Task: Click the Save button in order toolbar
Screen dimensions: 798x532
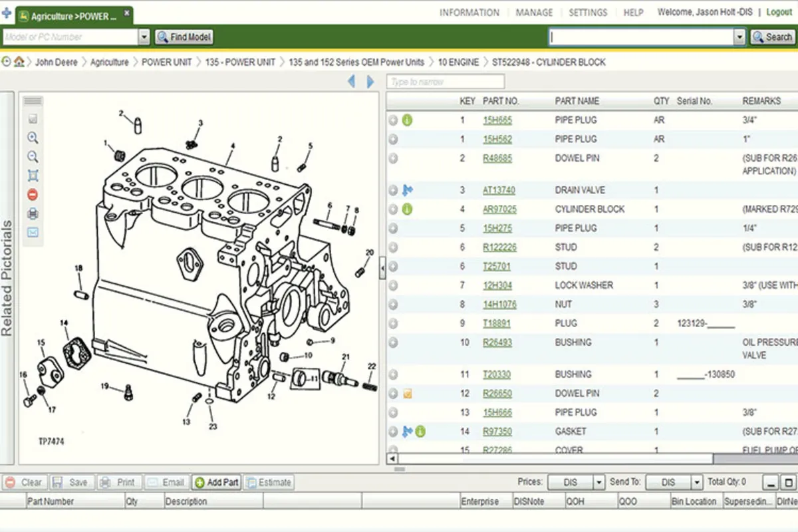Action: (71, 482)
